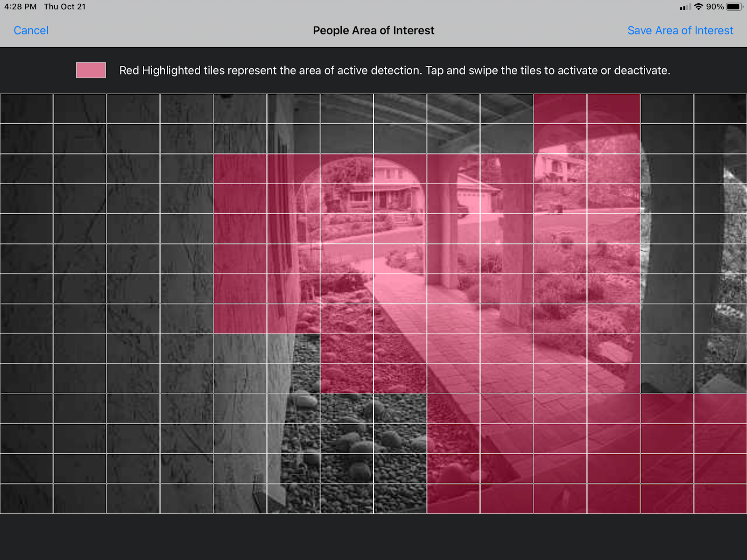The width and height of the screenshot is (747, 560).
Task: Deactivate the leftmost red tile in top row
Action: point(560,109)
